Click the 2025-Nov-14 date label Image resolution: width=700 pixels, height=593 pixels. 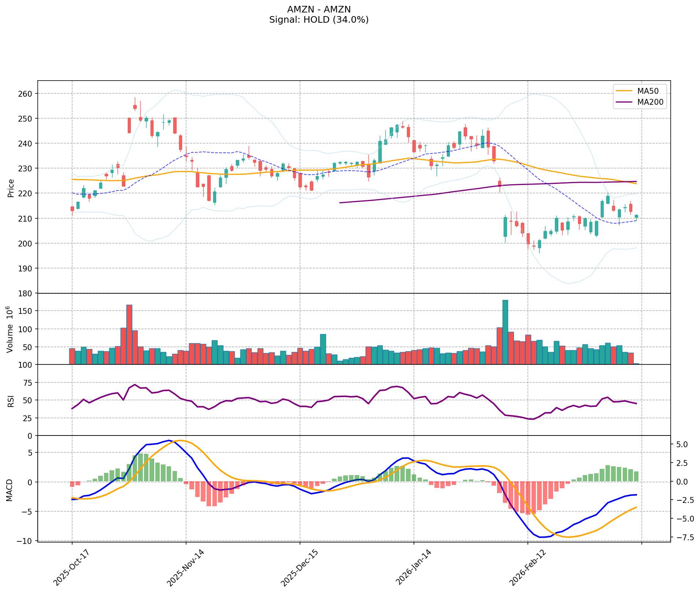[185, 568]
